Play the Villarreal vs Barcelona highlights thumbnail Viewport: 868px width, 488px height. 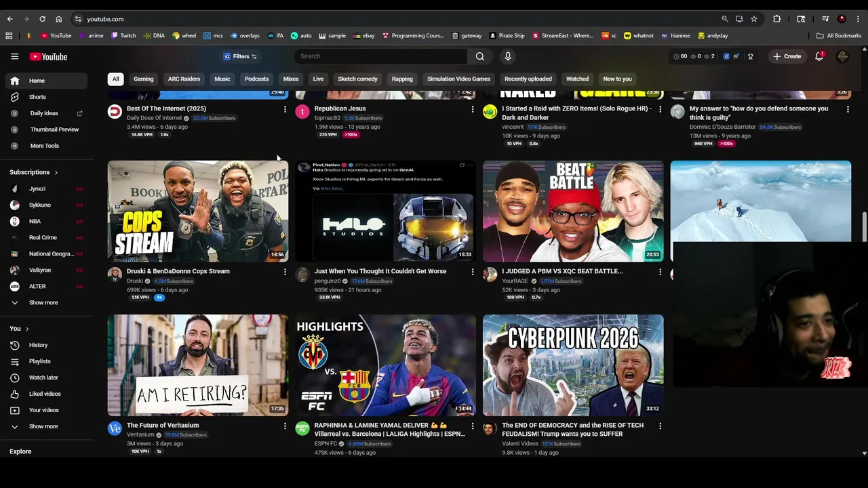(386, 365)
